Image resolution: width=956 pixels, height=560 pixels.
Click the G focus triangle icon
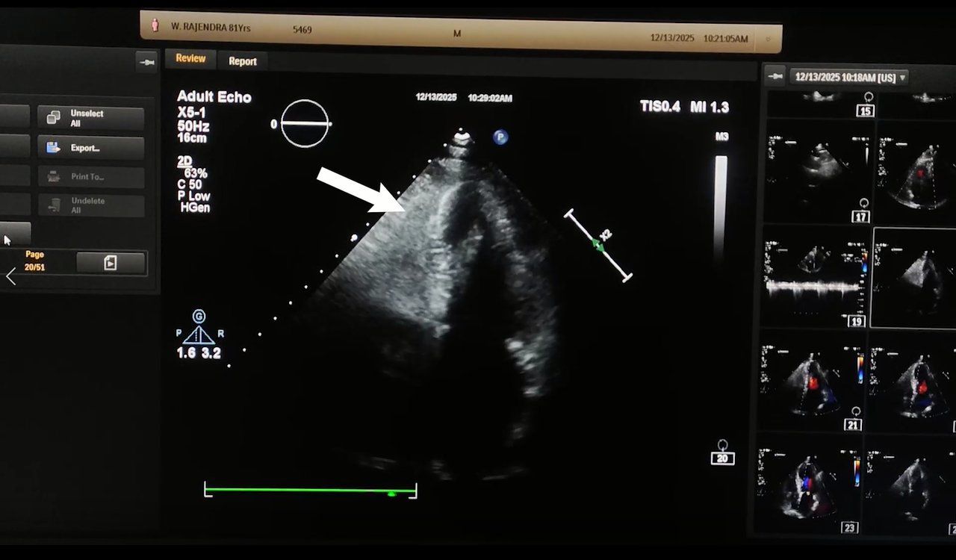[199, 329]
